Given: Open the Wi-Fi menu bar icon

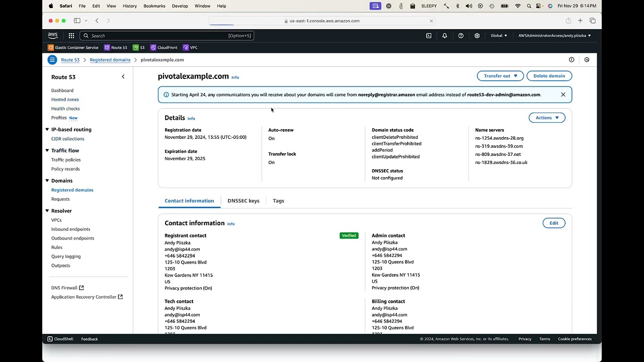Looking at the screenshot, I should pyautogui.click(x=518, y=6).
